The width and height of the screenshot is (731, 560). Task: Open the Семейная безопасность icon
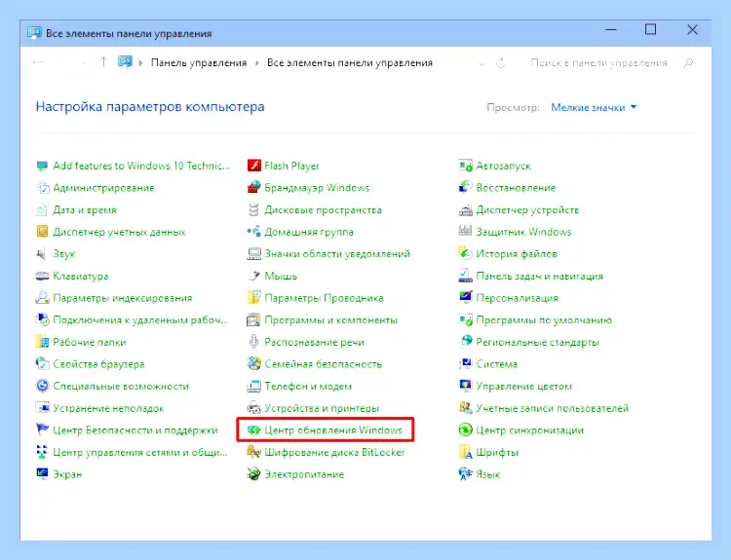(253, 364)
